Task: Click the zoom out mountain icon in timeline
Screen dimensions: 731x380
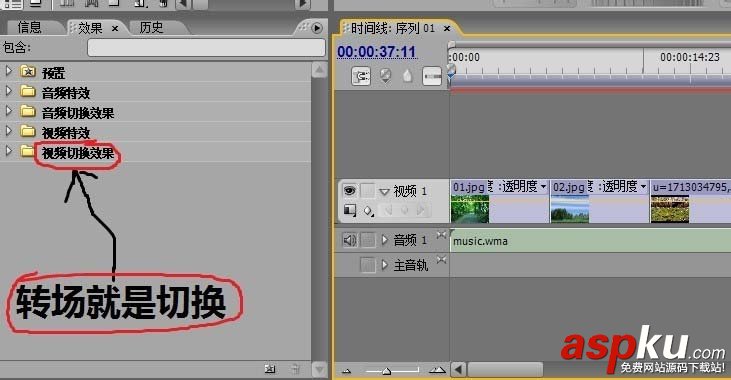Action: 346,371
